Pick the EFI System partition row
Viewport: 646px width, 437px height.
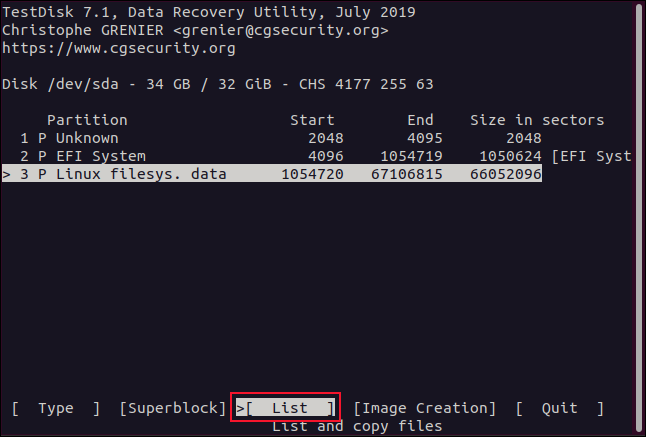[100, 156]
